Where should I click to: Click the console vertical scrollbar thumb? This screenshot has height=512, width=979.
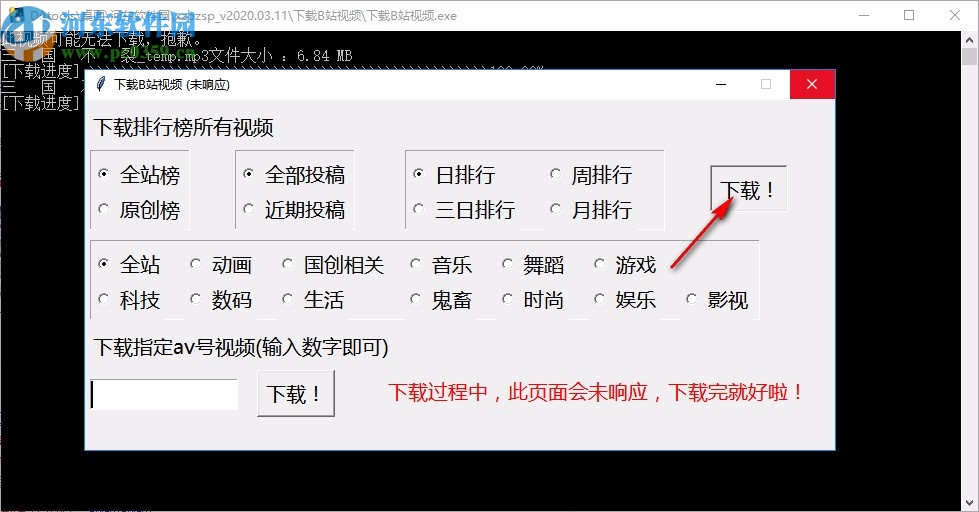pyautogui.click(x=969, y=56)
